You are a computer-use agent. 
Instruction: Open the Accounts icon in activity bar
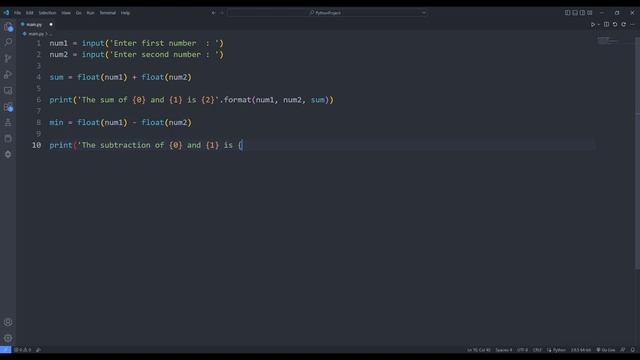(8, 322)
